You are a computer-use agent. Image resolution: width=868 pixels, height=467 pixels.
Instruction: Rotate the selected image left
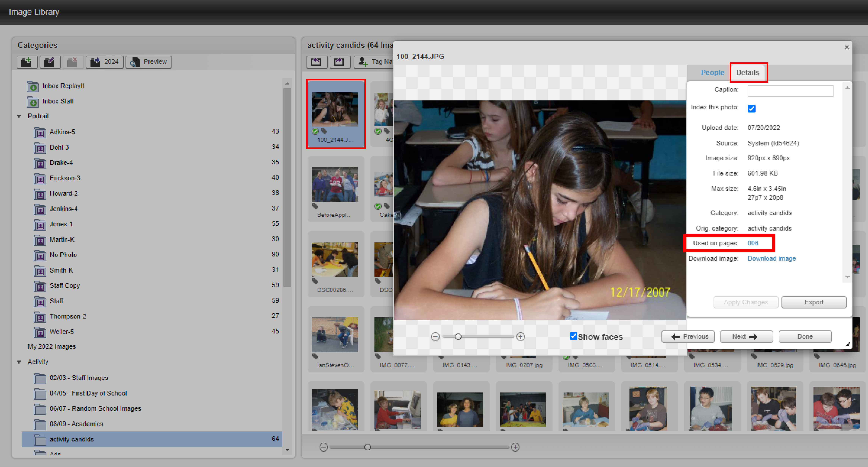(x=316, y=62)
